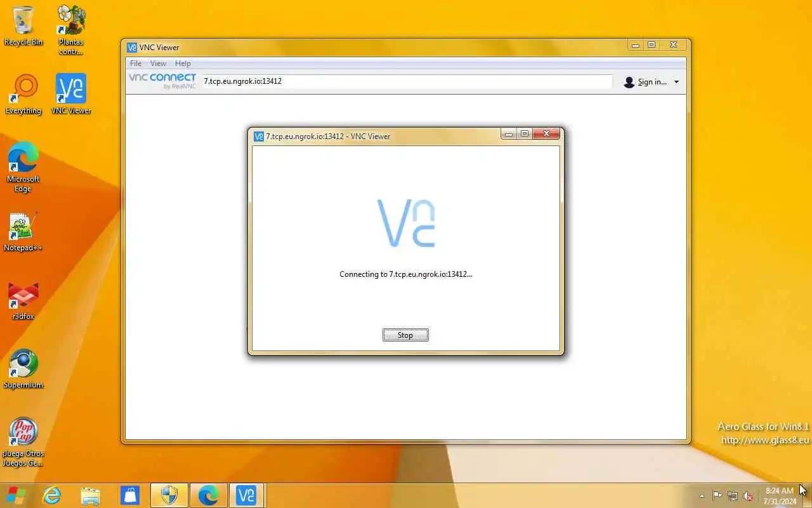Screen dimensions: 812x508
Task: Click the connecting dialog title bar icon
Action: (x=259, y=137)
